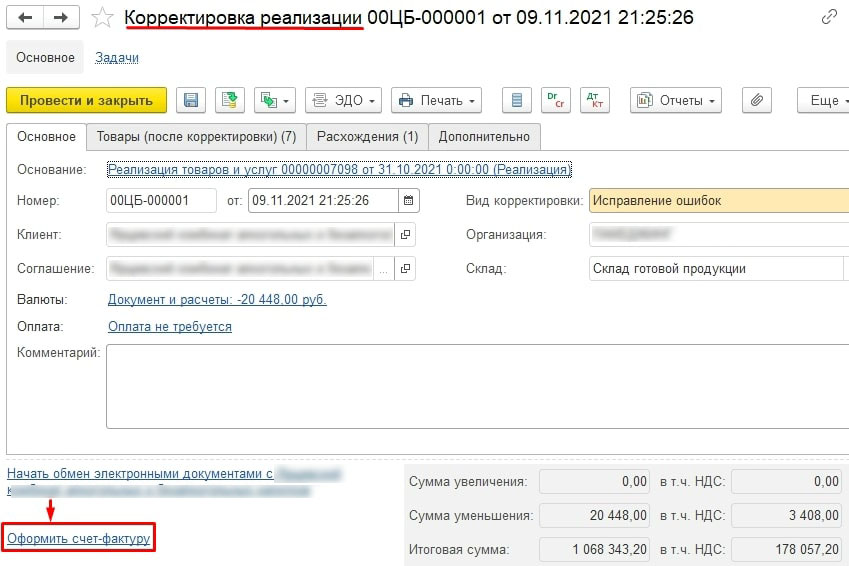This screenshot has height=566, width=849.
Task: Open the Еще more-actions menu
Action: (824, 100)
